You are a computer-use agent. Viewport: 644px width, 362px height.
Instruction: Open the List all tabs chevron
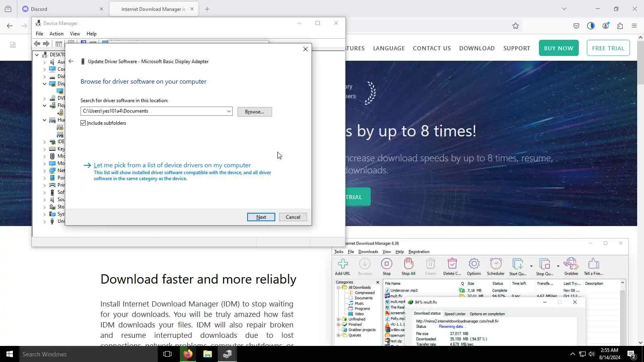pos(564,9)
